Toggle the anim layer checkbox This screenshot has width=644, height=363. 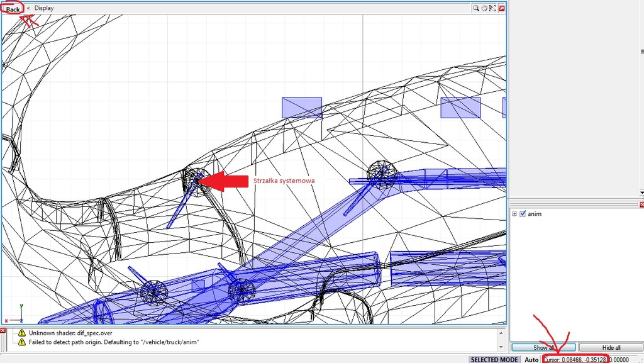point(523,214)
